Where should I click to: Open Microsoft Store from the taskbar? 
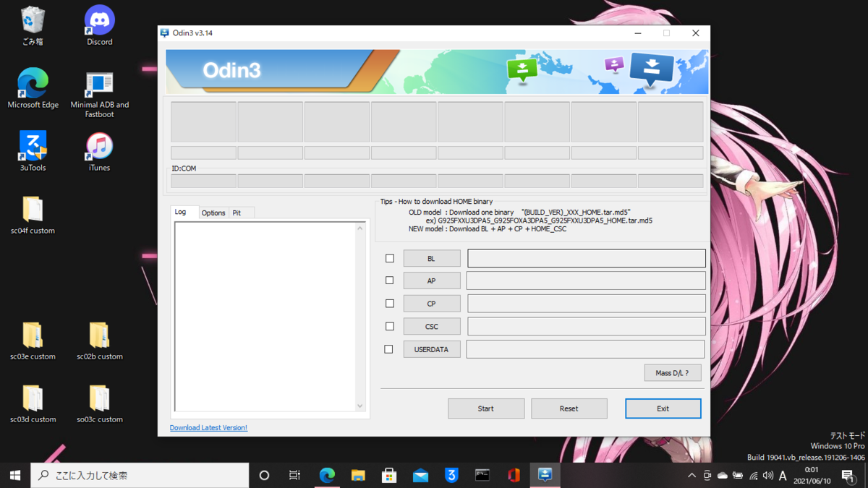pos(389,475)
